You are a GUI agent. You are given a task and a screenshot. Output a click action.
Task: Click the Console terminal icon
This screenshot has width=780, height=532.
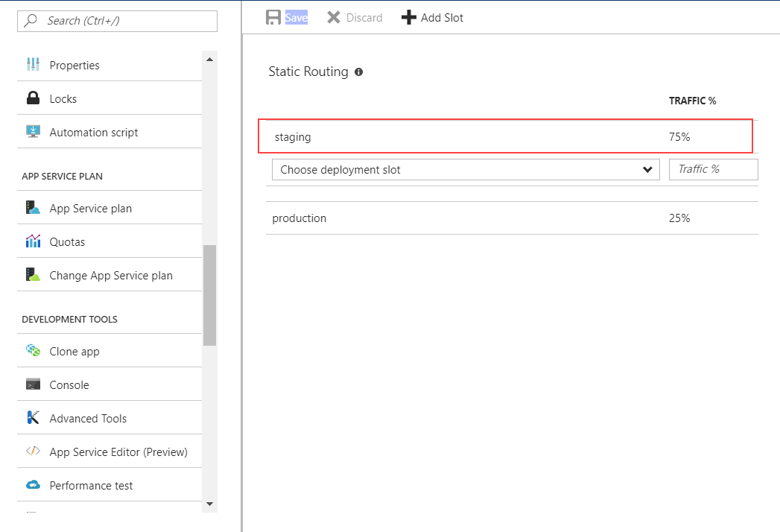point(33,384)
